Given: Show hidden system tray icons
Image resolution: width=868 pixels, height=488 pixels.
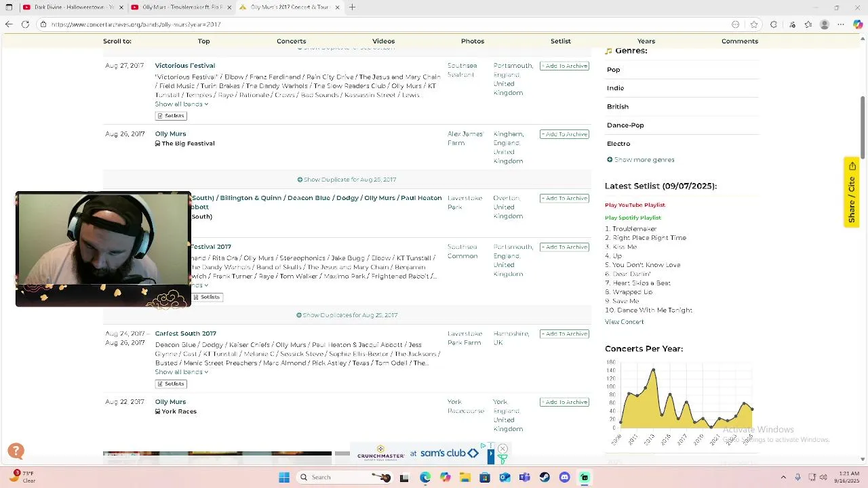Looking at the screenshot, I should 783,477.
